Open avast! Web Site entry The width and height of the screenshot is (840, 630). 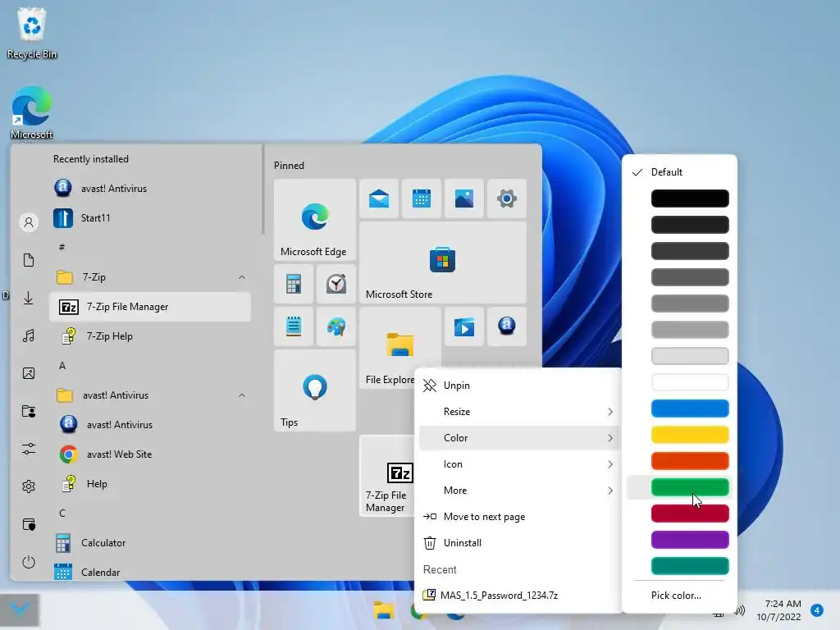click(150, 454)
